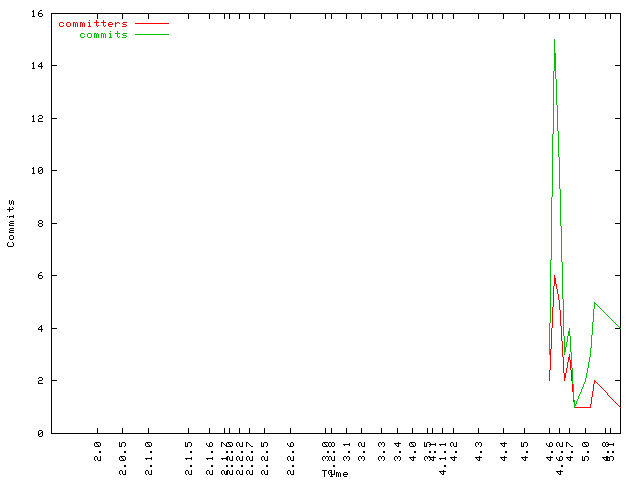Click the green commits legend line sample
Viewport: 640px width, 480px height.
152,34
